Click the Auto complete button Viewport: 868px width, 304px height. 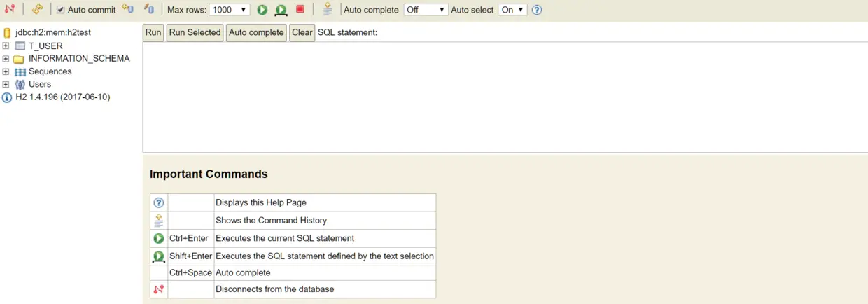(x=256, y=33)
